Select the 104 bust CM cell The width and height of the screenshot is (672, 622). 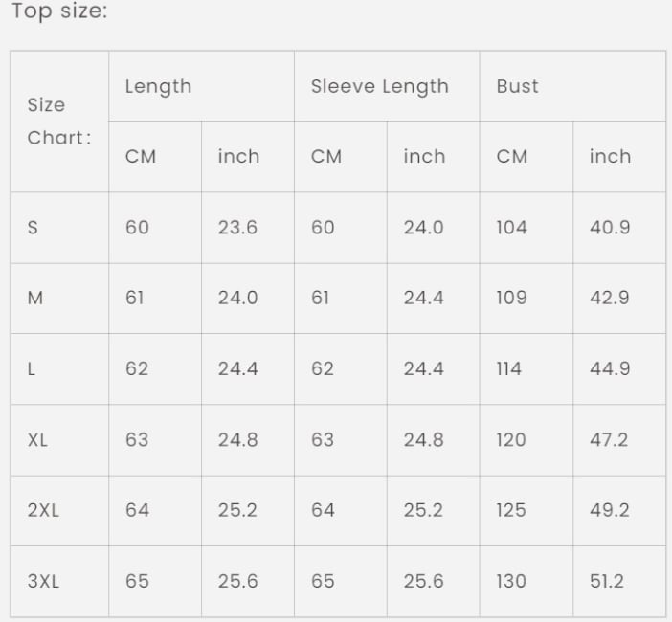click(526, 228)
